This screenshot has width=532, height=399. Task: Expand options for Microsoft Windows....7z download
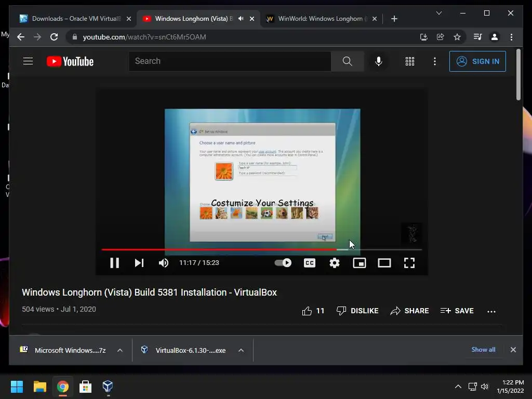click(120, 350)
